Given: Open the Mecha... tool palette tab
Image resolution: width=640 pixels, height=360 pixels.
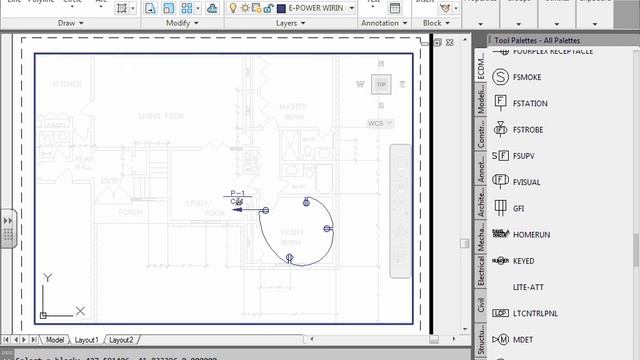Looking at the screenshot, I should click(x=481, y=237).
